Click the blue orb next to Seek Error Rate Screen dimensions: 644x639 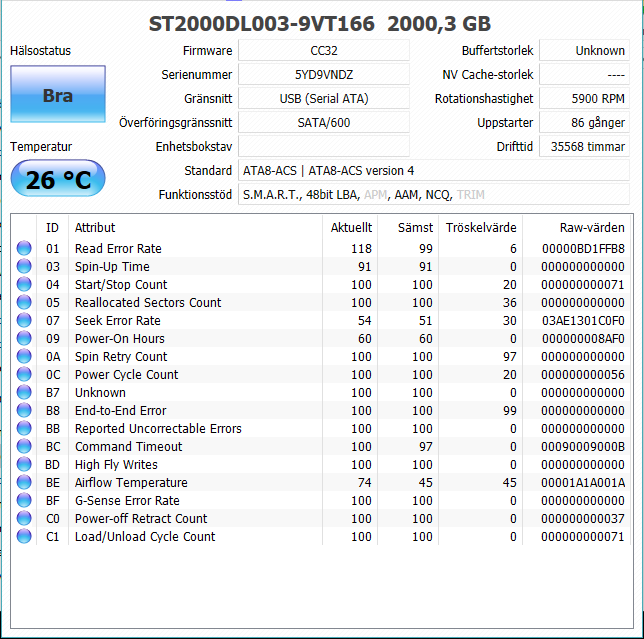tap(24, 320)
